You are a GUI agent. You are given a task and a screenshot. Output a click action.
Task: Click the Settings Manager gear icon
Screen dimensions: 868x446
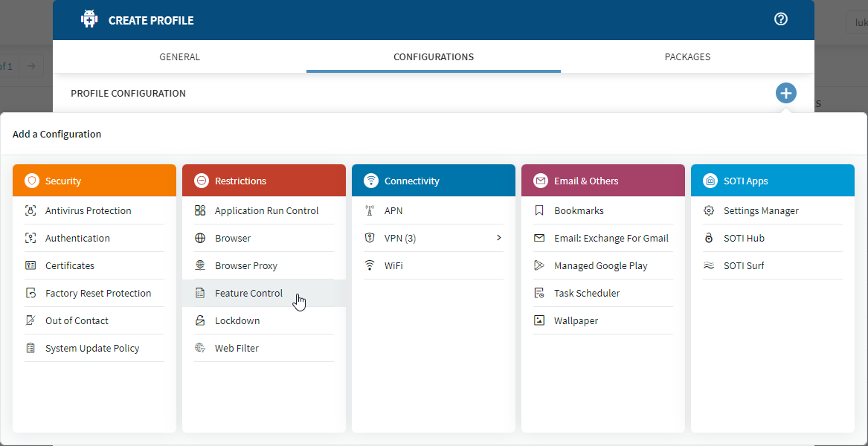click(x=709, y=211)
